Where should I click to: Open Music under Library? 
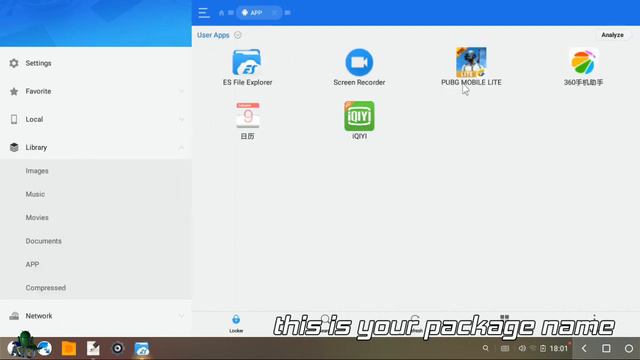[x=35, y=194]
